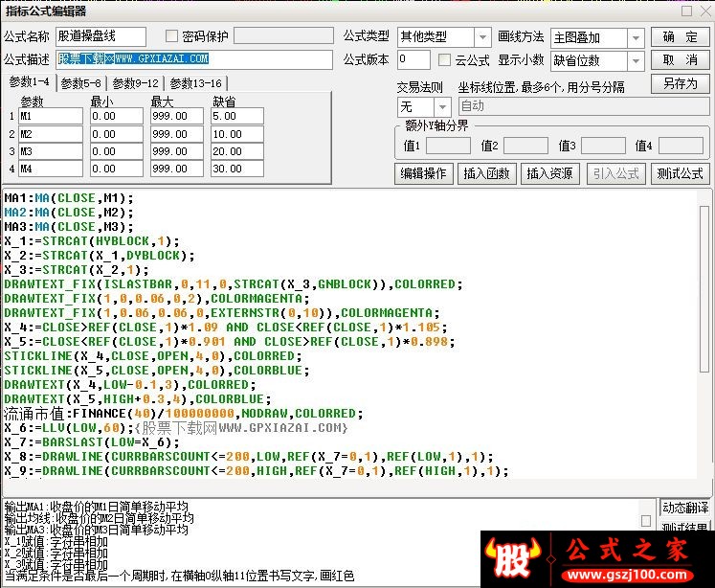Screen dimensions: 715x588
Task: Click the 动态翻译 button
Action: (685, 508)
